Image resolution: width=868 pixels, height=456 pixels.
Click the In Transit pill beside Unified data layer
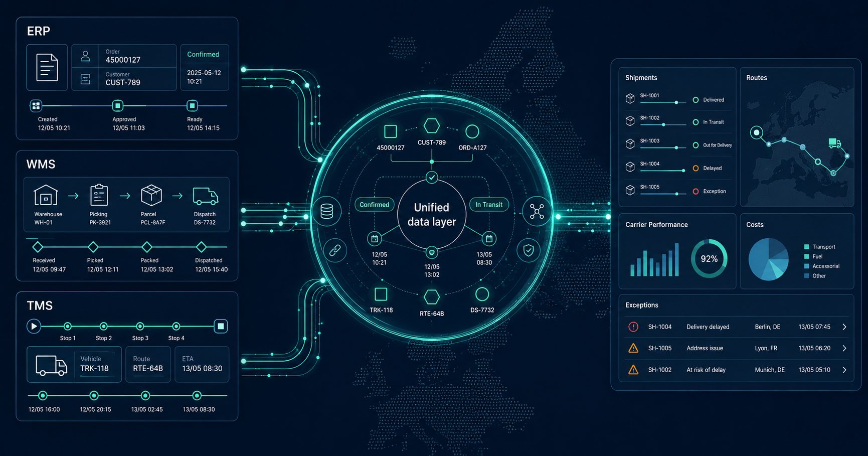(x=489, y=205)
